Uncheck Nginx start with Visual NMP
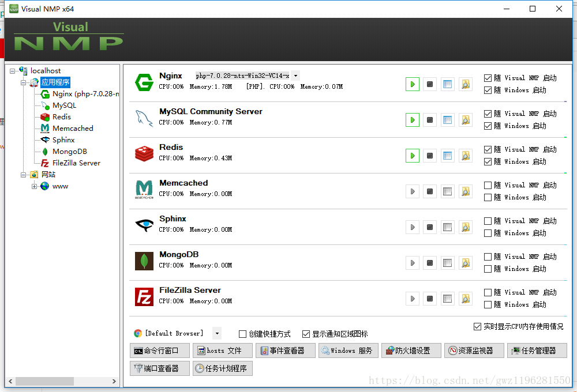Viewport: 577px width, 392px height. click(x=488, y=78)
